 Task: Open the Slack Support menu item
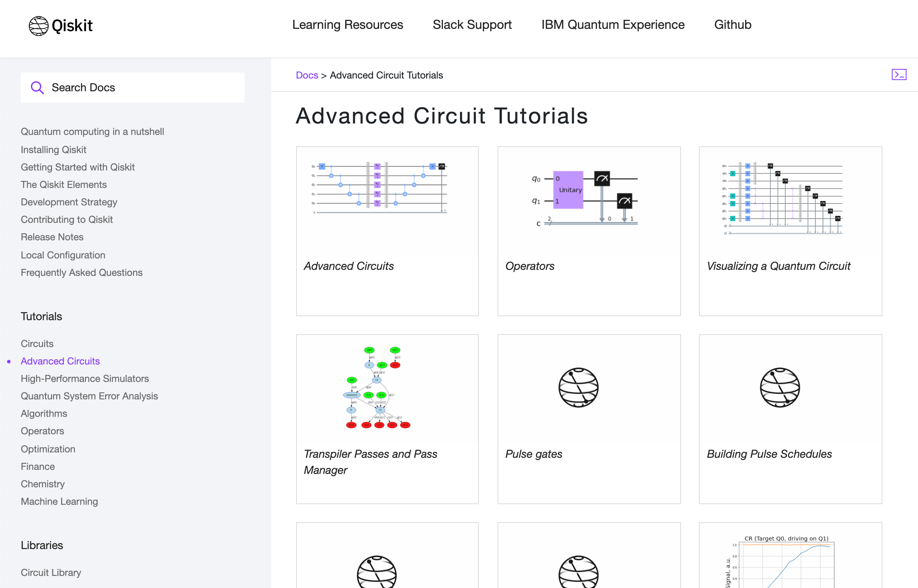tap(472, 25)
